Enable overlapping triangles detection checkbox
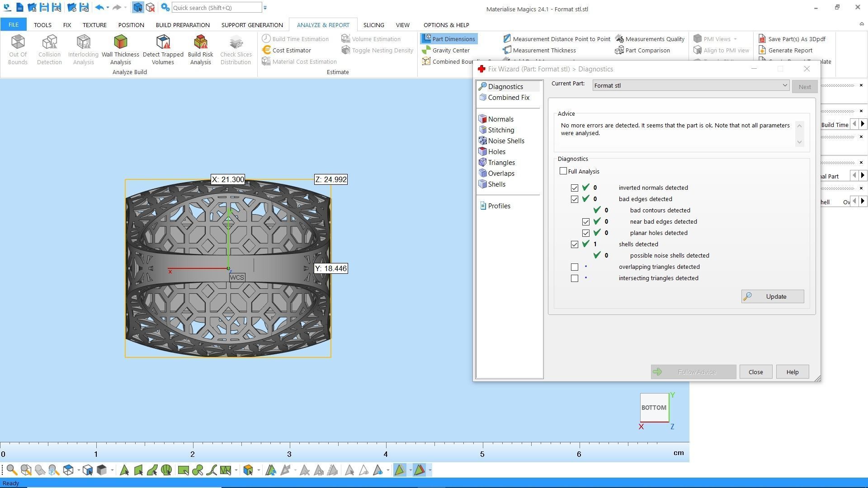 point(575,267)
